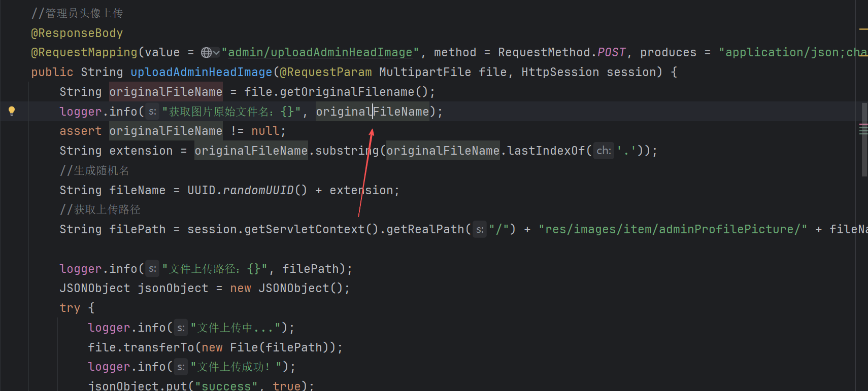Click "logger" in the 文件上传成功 log line

[109, 367]
